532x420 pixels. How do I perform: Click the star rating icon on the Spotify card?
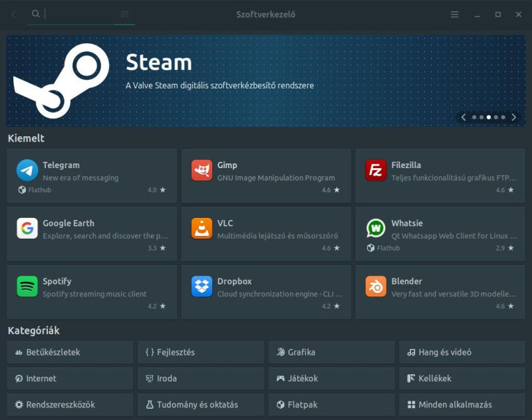(162, 306)
